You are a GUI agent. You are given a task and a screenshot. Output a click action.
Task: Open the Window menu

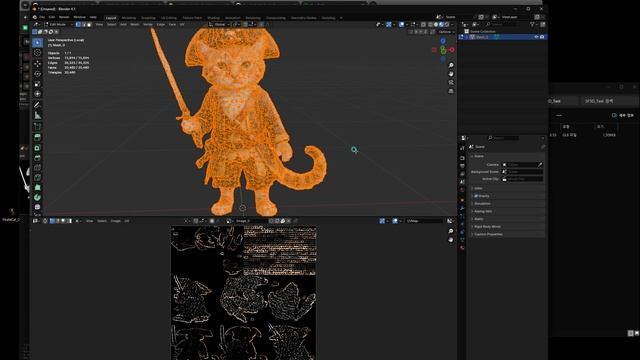(79, 17)
